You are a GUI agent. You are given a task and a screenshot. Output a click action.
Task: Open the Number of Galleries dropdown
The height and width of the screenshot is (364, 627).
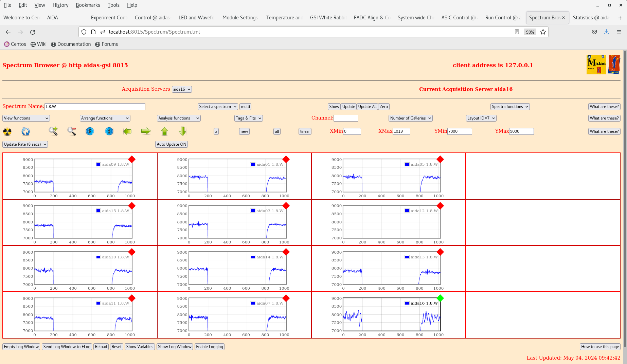coord(410,118)
